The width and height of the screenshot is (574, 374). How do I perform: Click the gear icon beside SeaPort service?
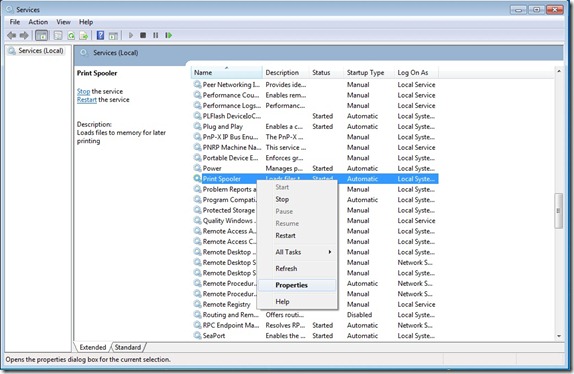(197, 335)
